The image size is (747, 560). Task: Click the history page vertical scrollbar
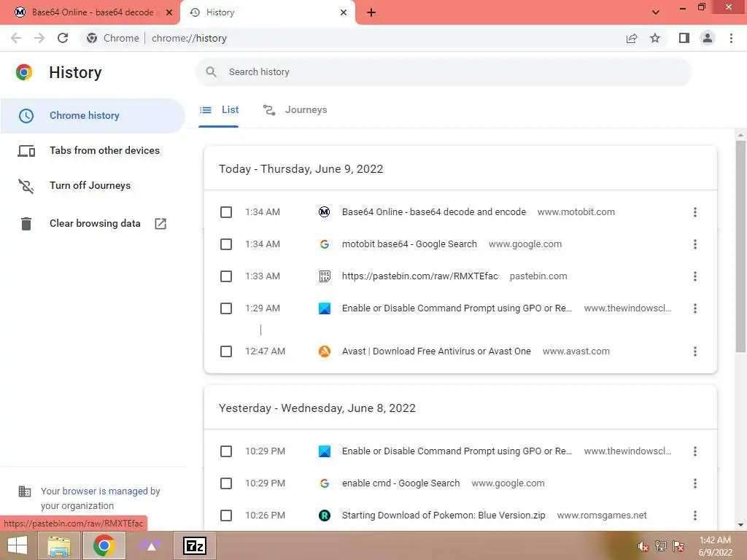click(740, 246)
